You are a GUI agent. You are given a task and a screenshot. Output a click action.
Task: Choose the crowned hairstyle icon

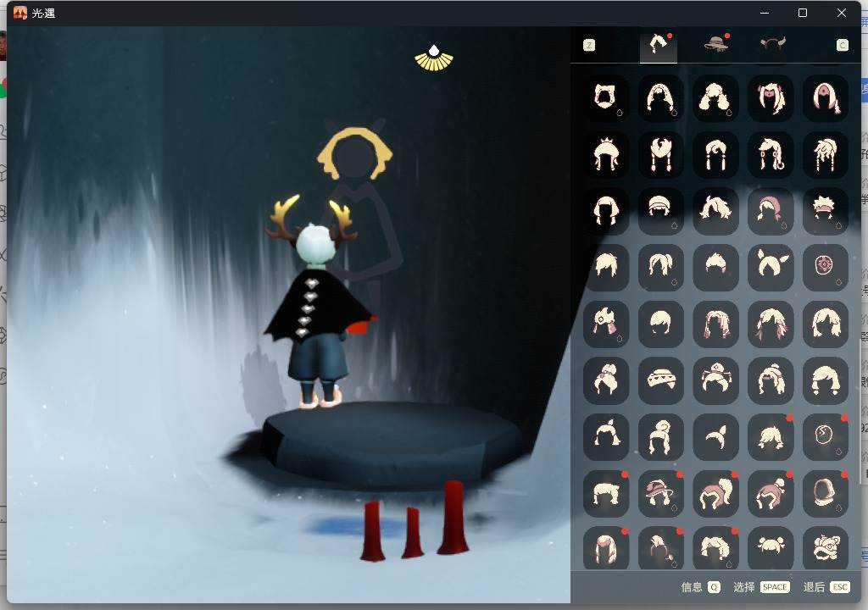pos(606,154)
